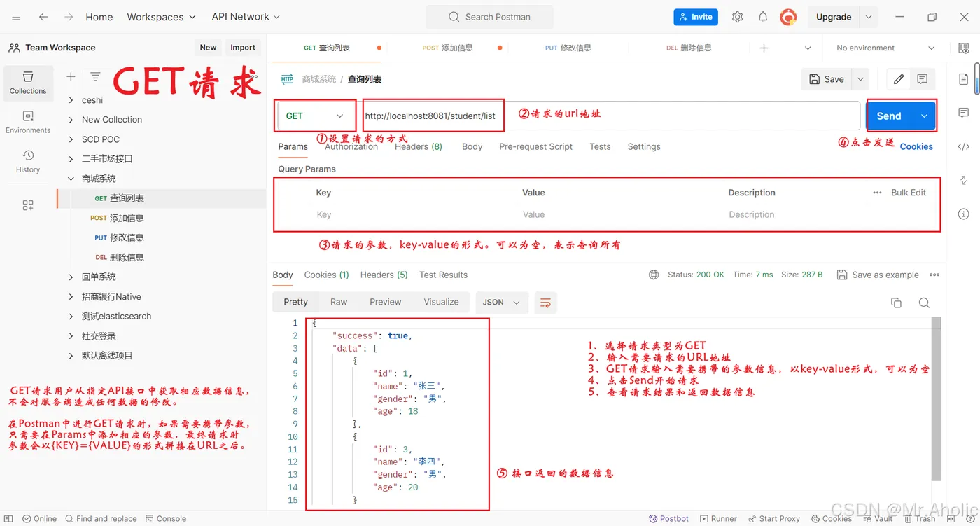The width and height of the screenshot is (980, 526).
Task: Open the JSON format dropdown
Action: tap(502, 303)
